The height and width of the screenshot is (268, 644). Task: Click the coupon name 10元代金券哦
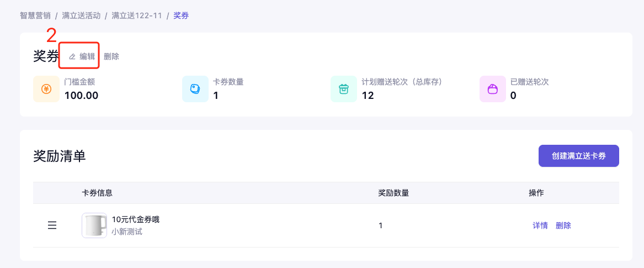[x=136, y=219]
